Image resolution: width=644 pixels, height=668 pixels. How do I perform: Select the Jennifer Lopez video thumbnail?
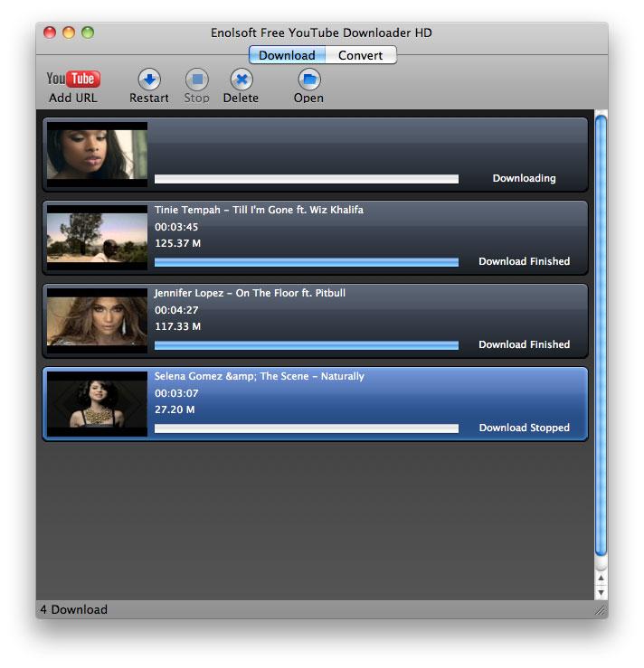97,321
